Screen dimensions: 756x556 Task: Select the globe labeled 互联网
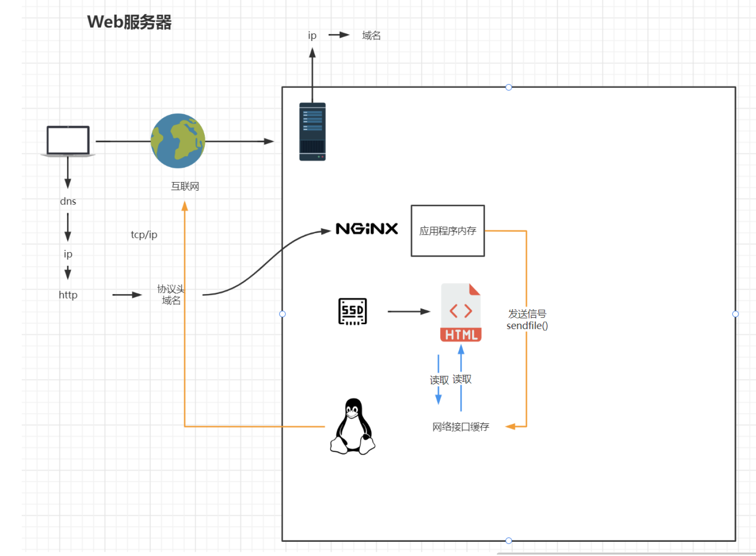177,140
